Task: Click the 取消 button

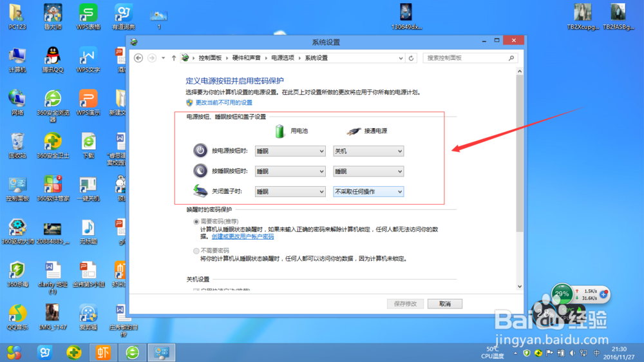Action: point(445,303)
